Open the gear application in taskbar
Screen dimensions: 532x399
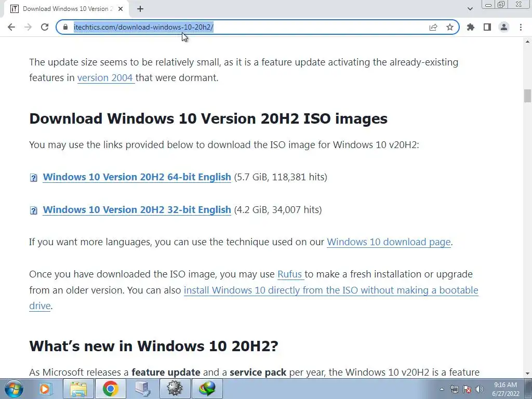point(175,389)
